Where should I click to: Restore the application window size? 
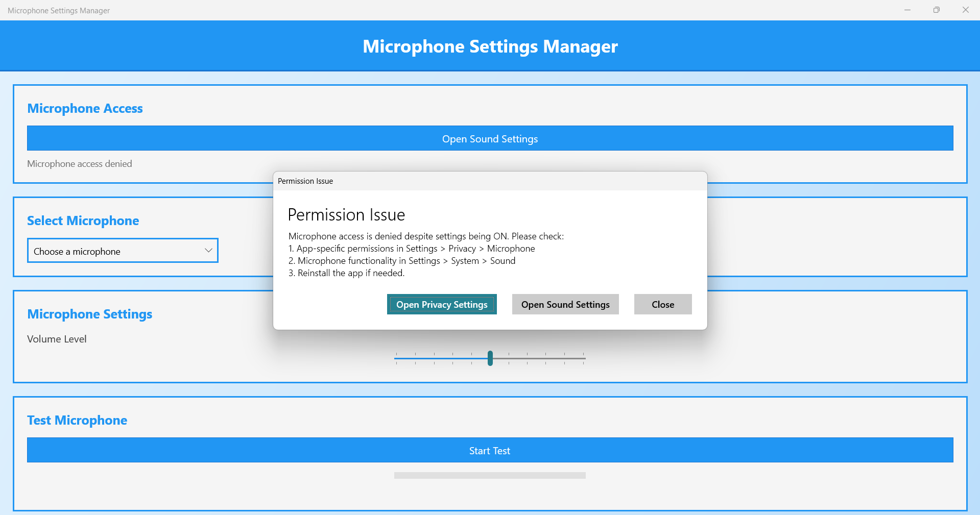[x=936, y=10]
